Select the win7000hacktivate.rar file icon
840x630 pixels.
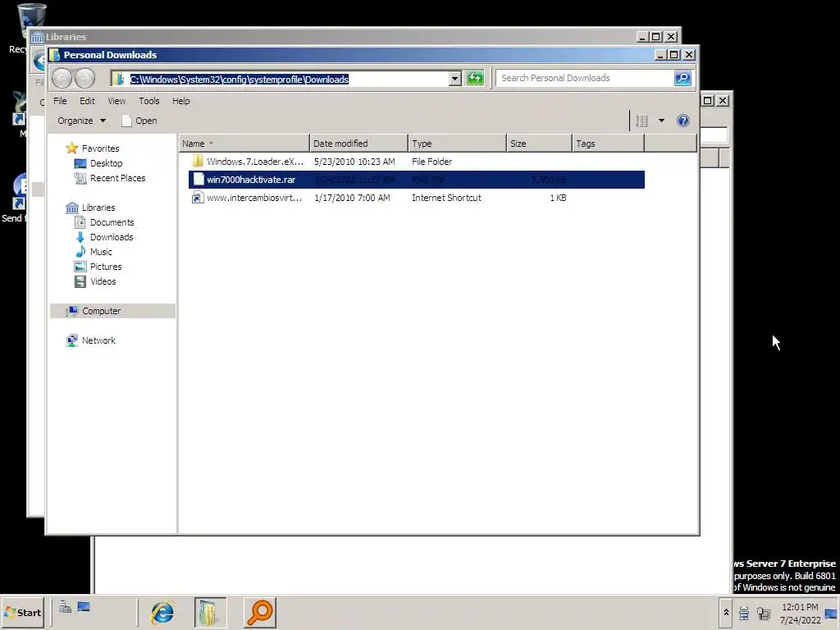(199, 180)
